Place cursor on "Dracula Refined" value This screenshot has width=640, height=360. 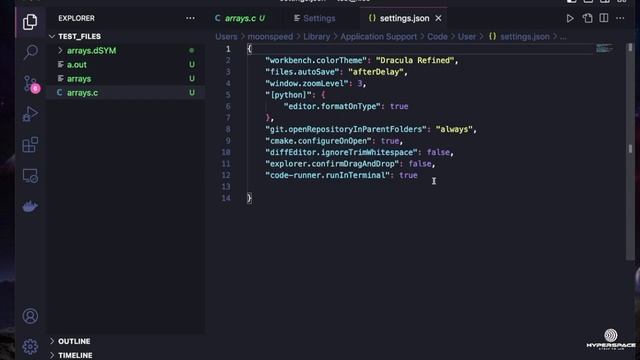click(415, 60)
